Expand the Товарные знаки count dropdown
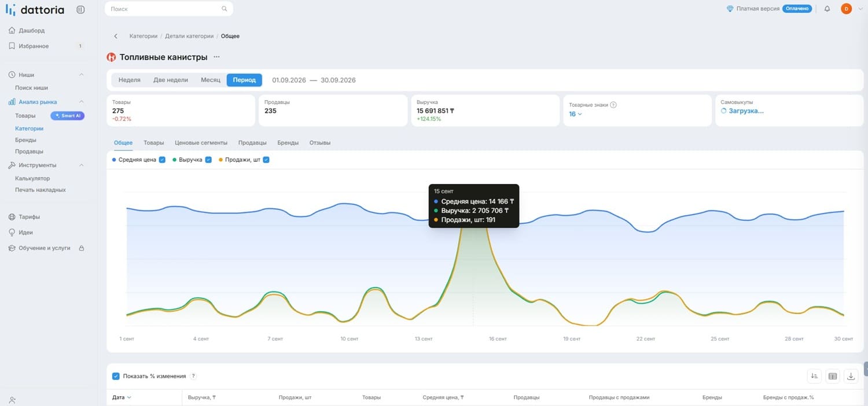The width and height of the screenshot is (868, 406). pos(575,114)
